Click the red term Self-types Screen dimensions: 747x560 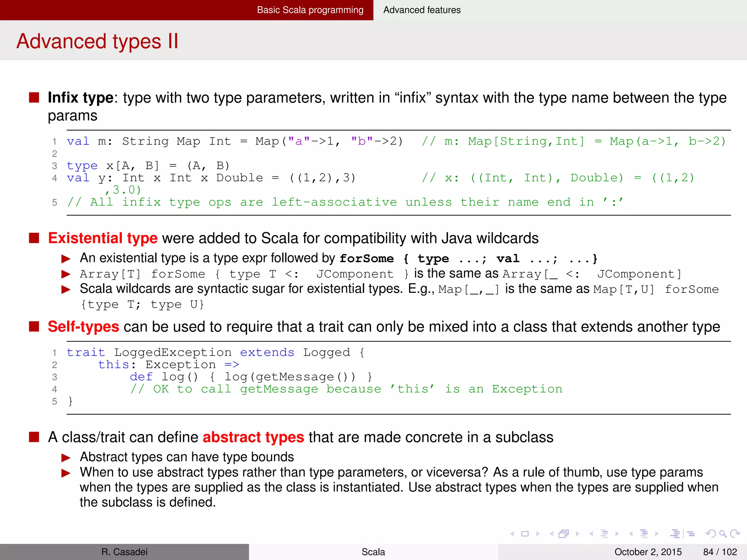pyautogui.click(x=84, y=327)
